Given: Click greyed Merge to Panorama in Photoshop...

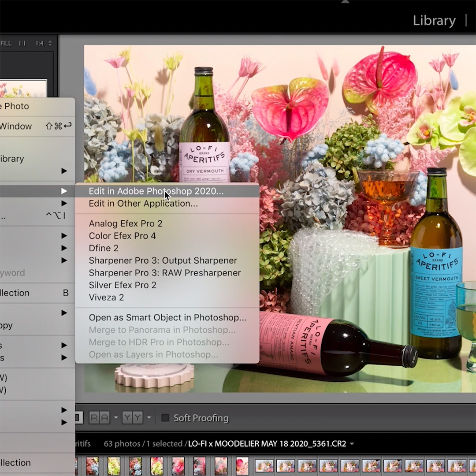Looking at the screenshot, I should pyautogui.click(x=167, y=330).
